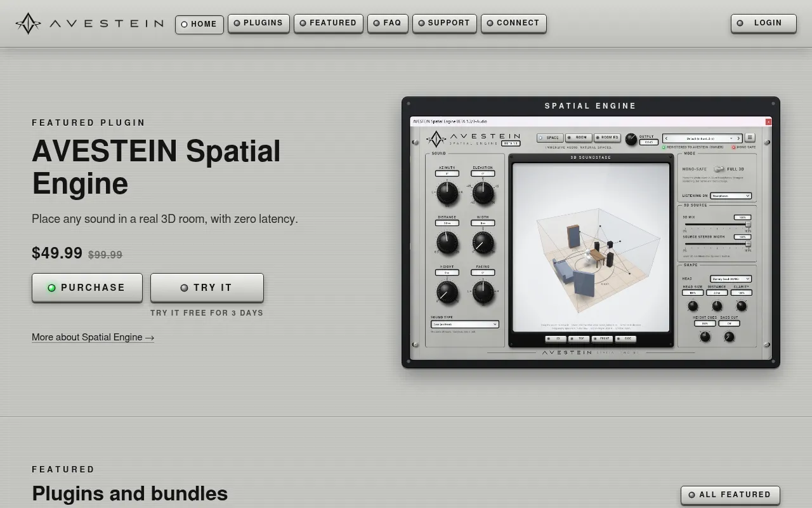The width and height of the screenshot is (812, 508).
Task: Click the previous preset arrow in the plugin
Action: [666, 138]
